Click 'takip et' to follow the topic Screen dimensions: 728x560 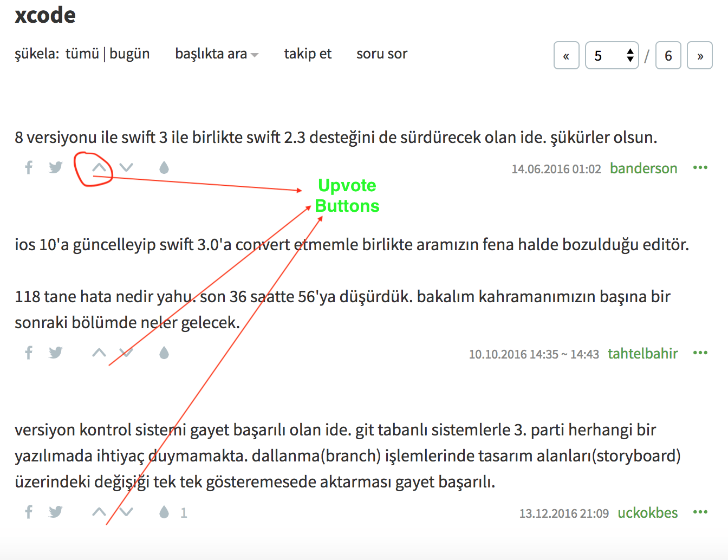[308, 54]
